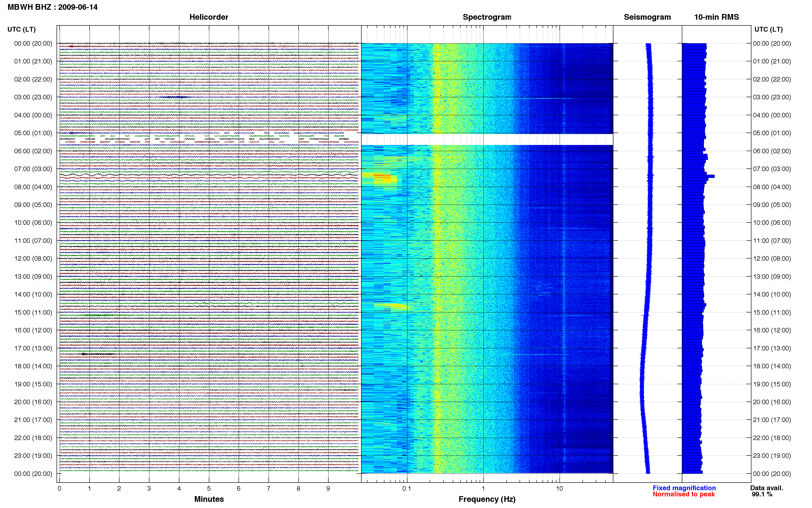This screenshot has width=812, height=508.
Task: Click the 10-min RMS column heading
Action: [716, 17]
